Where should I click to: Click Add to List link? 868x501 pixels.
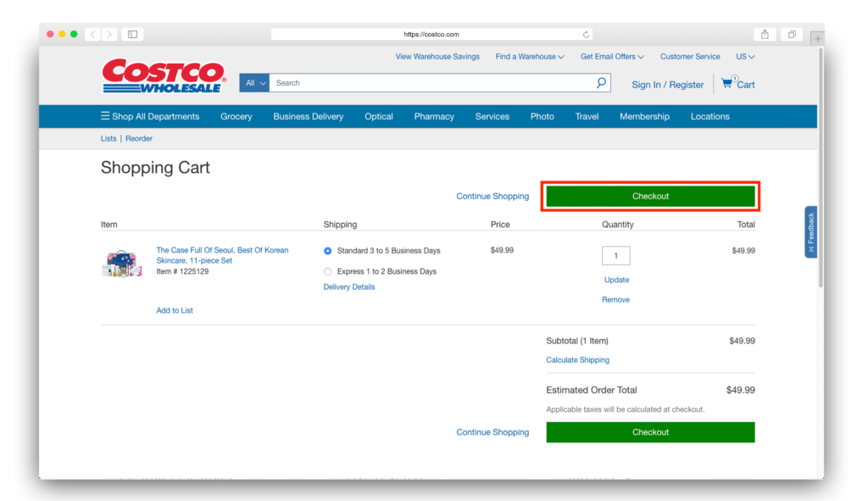[175, 310]
